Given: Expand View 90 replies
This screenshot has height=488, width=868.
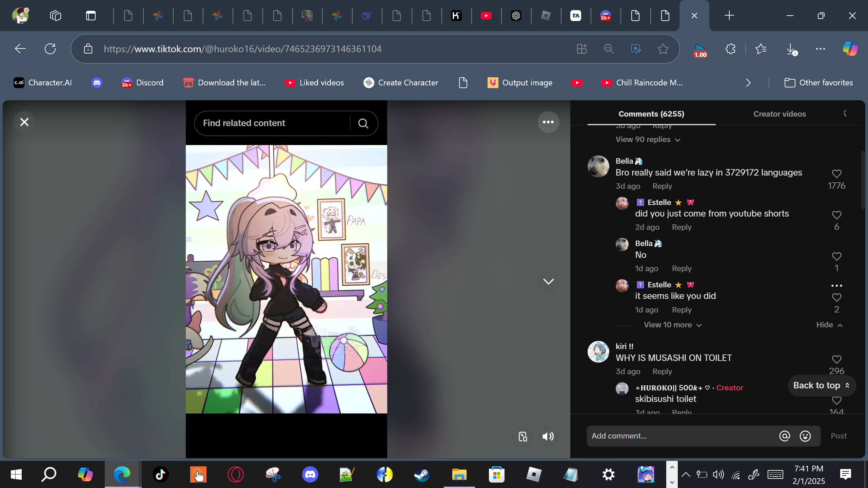Looking at the screenshot, I should pyautogui.click(x=648, y=140).
